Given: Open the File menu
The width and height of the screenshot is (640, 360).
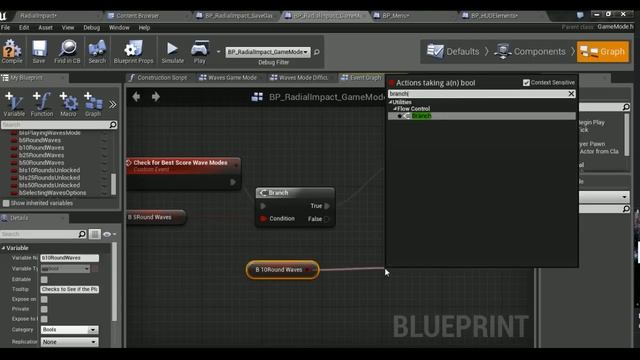Looking at the screenshot, I should 5,28.
